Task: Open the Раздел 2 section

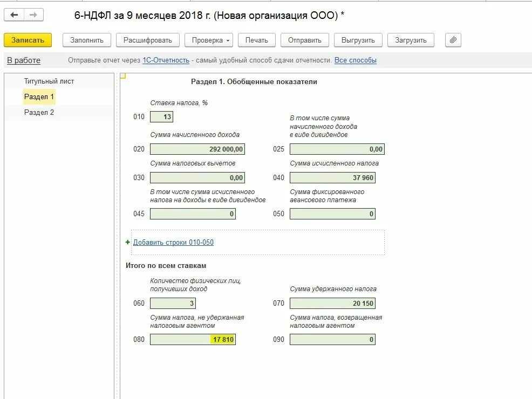Action: pos(39,112)
